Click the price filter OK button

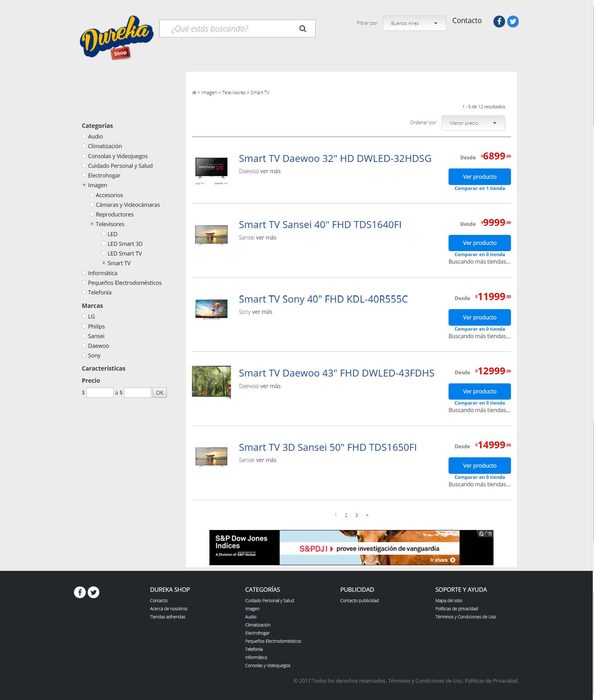160,393
